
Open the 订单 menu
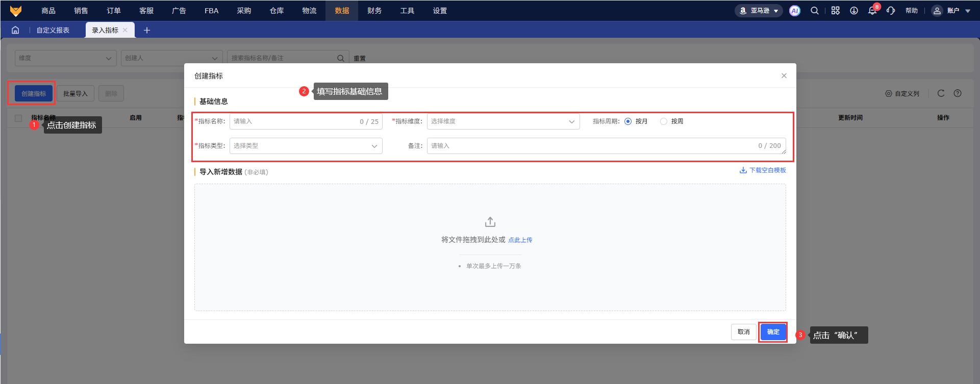click(x=114, y=11)
